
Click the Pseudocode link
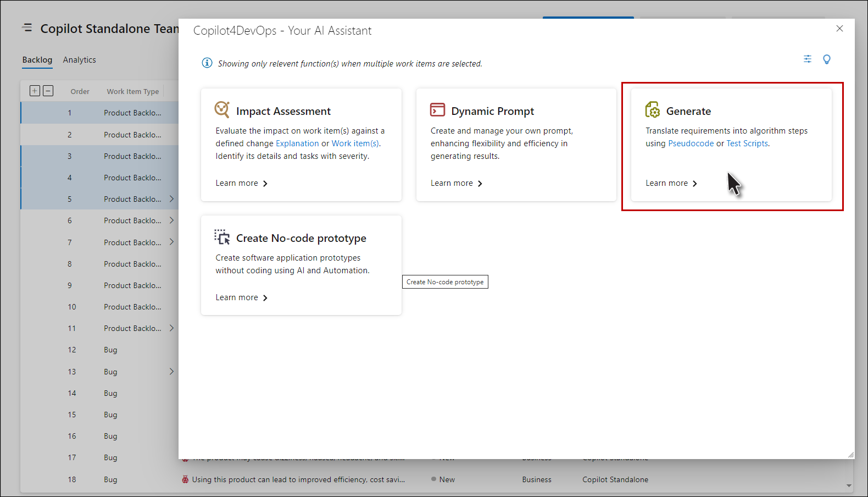coord(691,143)
